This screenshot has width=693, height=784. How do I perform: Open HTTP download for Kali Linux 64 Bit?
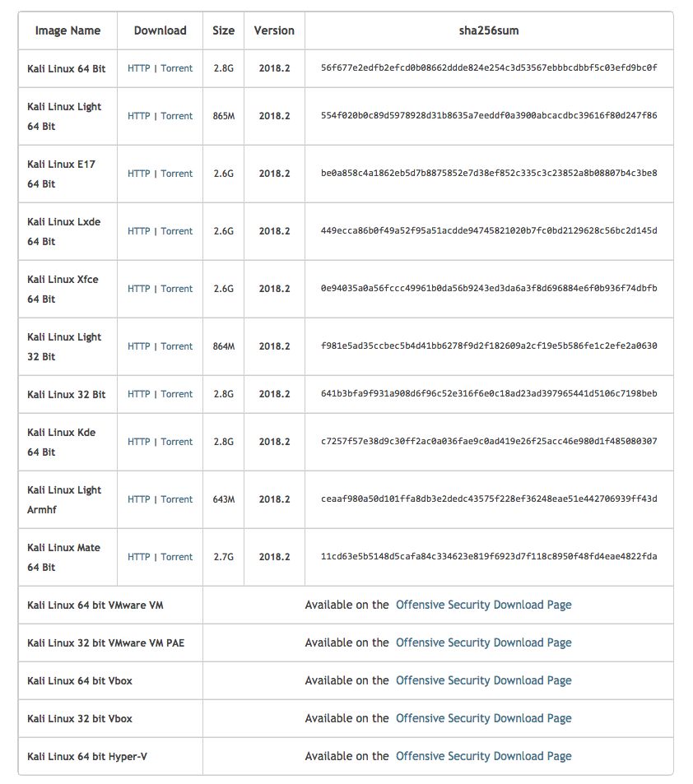pyautogui.click(x=138, y=68)
